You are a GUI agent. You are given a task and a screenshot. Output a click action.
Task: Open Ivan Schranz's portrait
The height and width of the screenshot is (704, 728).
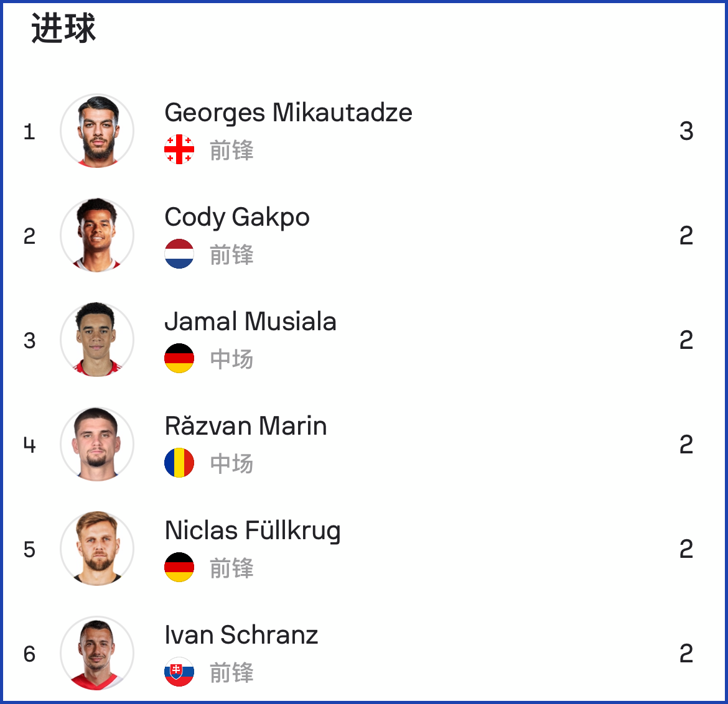97,653
